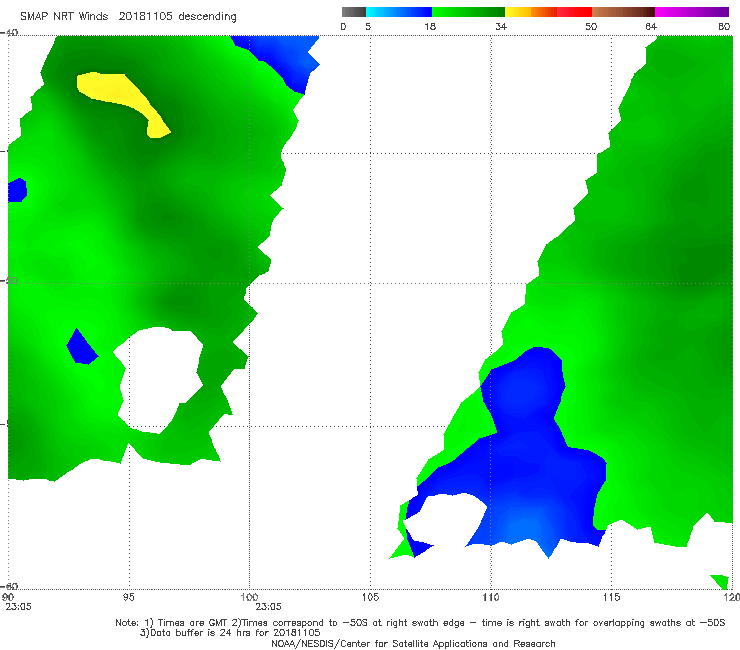This screenshot has width=740, height=650.
Task: Click the color bar label "64"
Action: coord(651,26)
